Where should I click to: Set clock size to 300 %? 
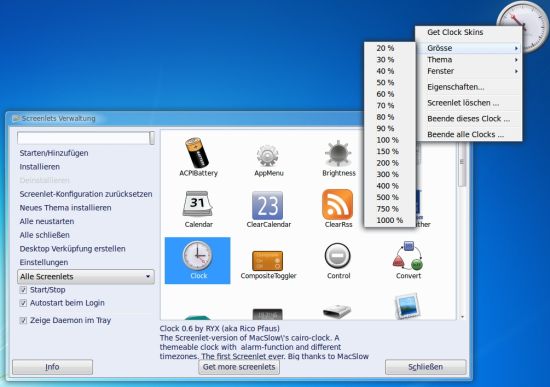(x=390, y=174)
